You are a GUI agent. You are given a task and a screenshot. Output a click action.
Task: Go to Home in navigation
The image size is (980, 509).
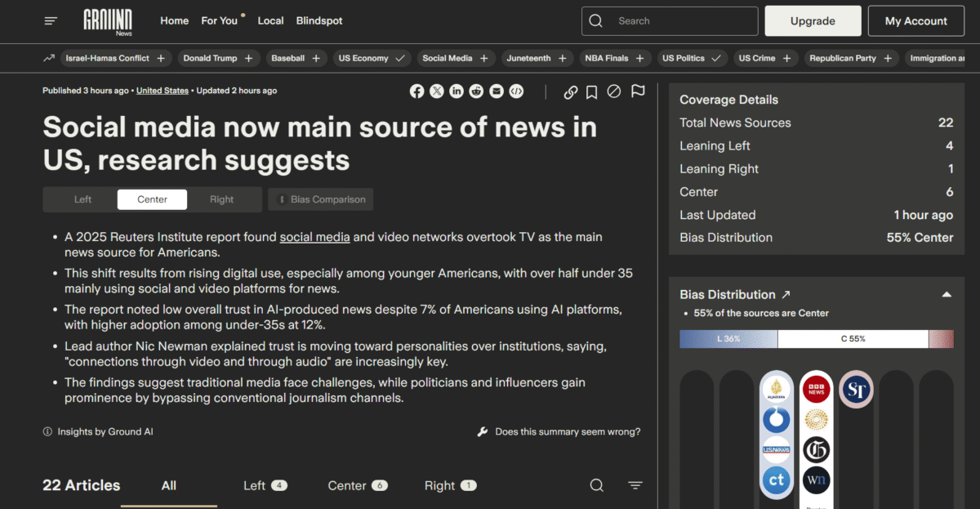175,20
